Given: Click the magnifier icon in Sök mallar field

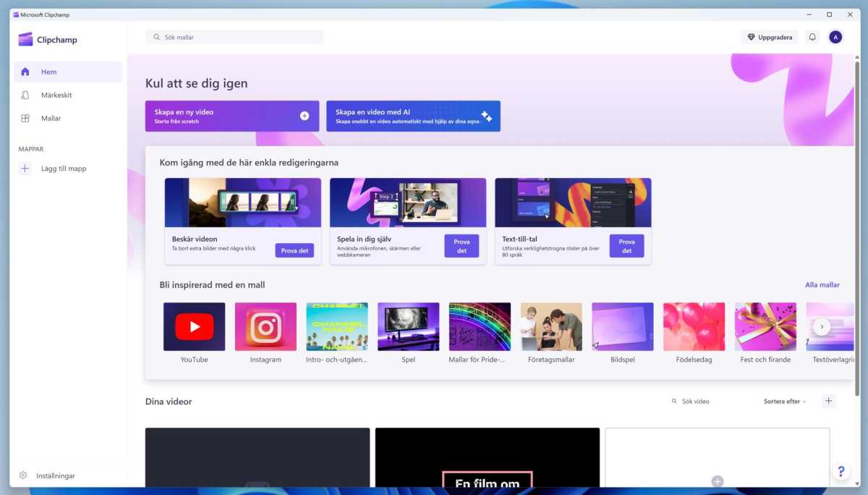Looking at the screenshot, I should point(156,37).
